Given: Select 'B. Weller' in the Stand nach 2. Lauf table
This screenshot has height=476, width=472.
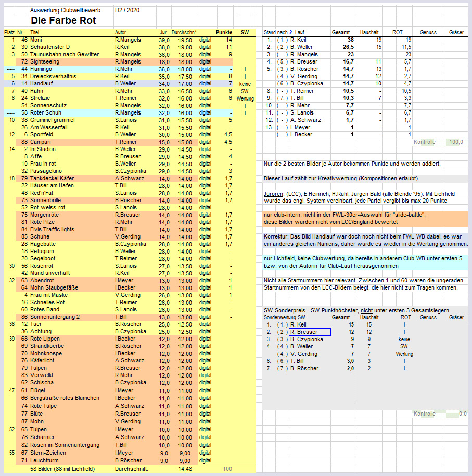Looking at the screenshot, I should tap(301, 47).
